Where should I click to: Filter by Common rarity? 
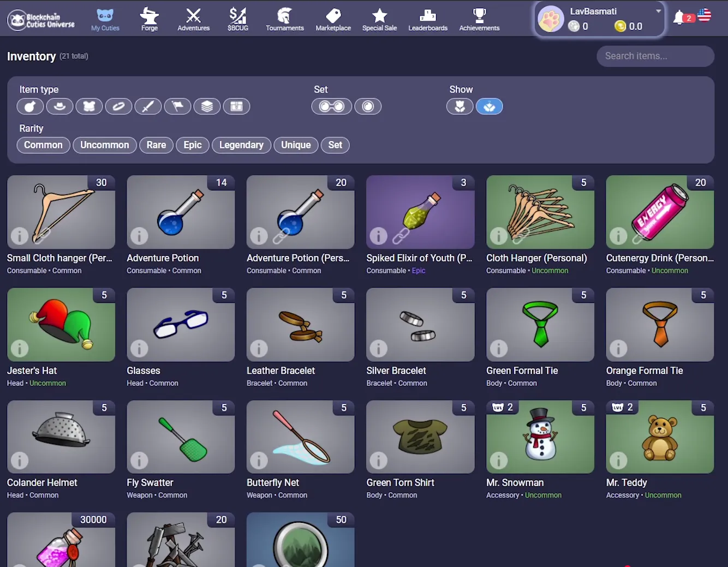click(44, 145)
